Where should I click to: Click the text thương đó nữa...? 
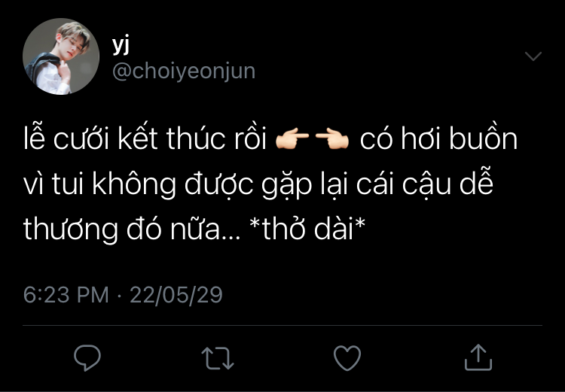(x=132, y=229)
